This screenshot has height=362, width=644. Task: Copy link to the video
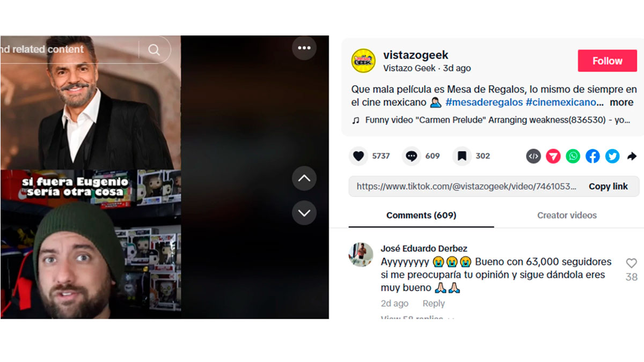608,186
